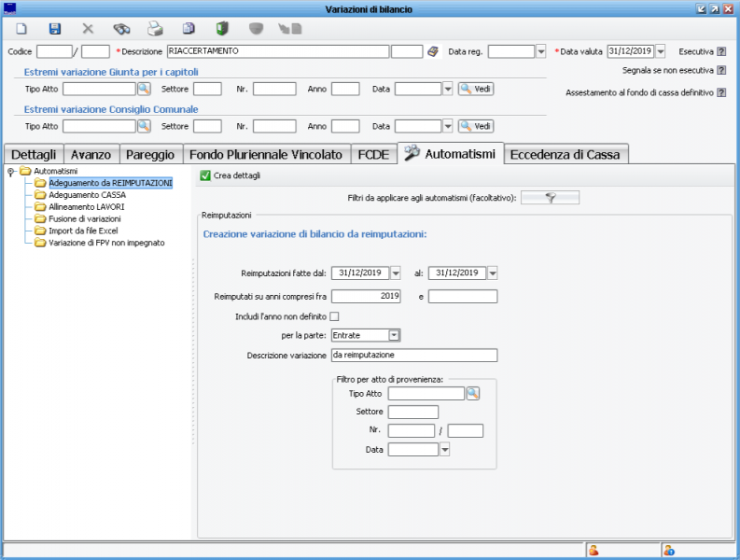Select Import da file Excel tree item
Screen dimensions: 740x560
click(83, 231)
